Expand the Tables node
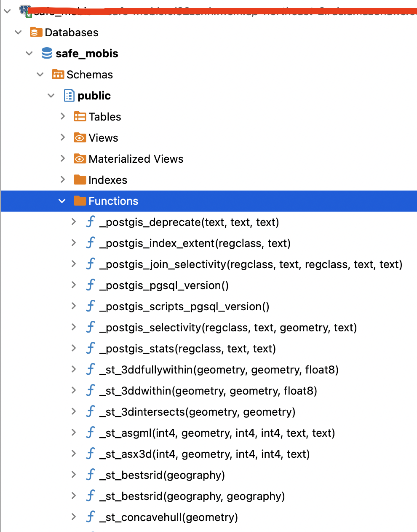The width and height of the screenshot is (417, 532). [62, 116]
